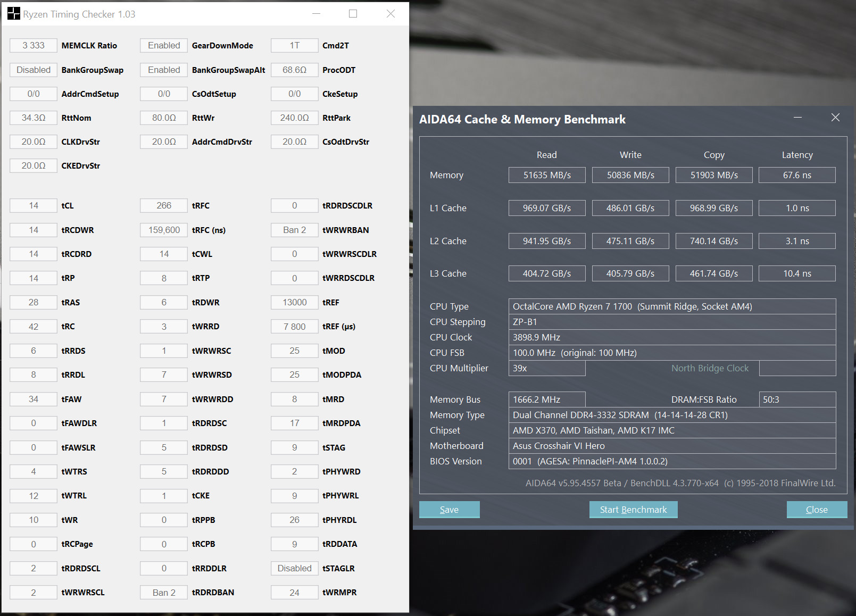Click the Cmd2T value 1T
856x616 pixels.
[294, 46]
